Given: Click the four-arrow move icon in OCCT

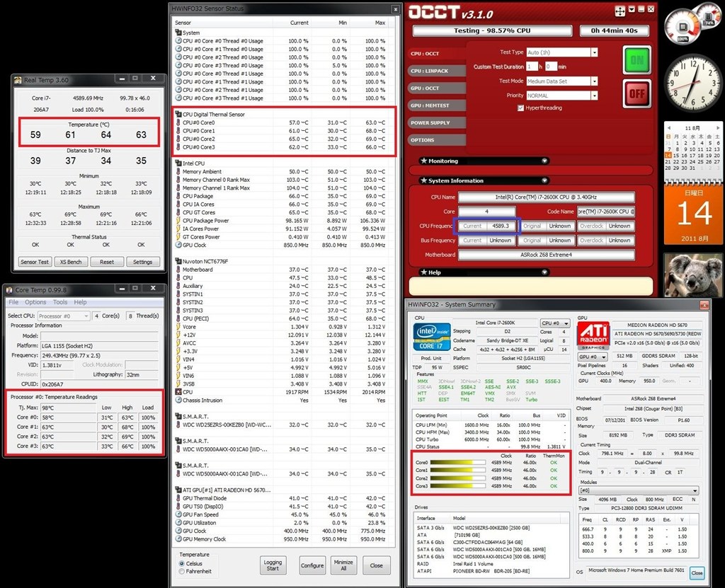Looking at the screenshot, I should click(x=620, y=11).
